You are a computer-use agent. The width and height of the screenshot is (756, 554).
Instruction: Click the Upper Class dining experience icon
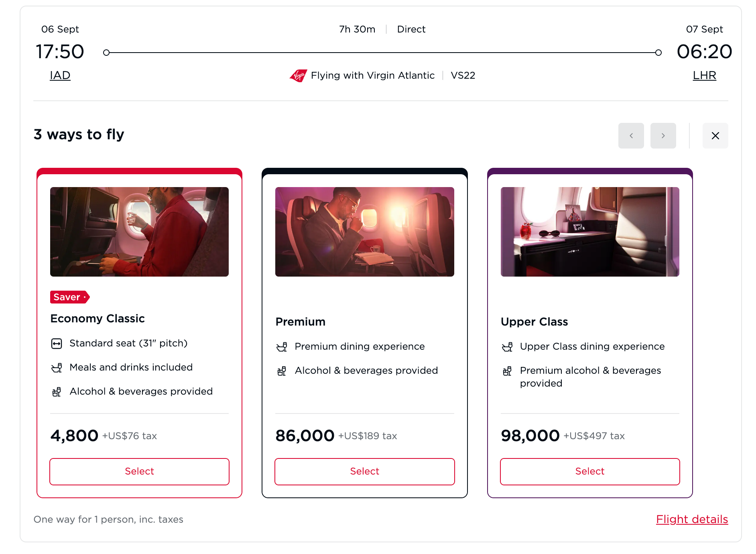tap(507, 347)
